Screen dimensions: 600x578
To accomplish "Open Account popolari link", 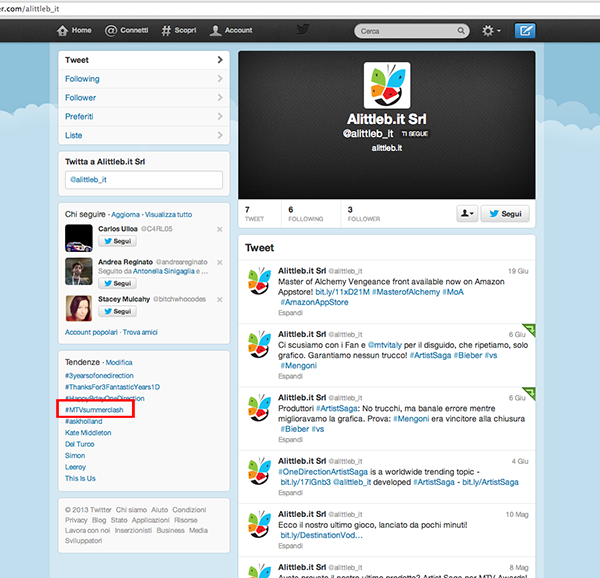I will coord(91,332).
